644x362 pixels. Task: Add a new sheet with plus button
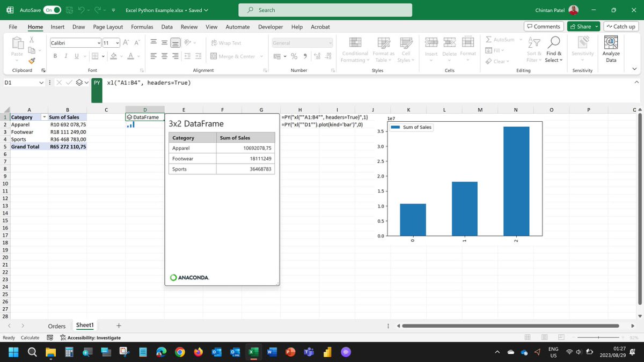(x=119, y=326)
